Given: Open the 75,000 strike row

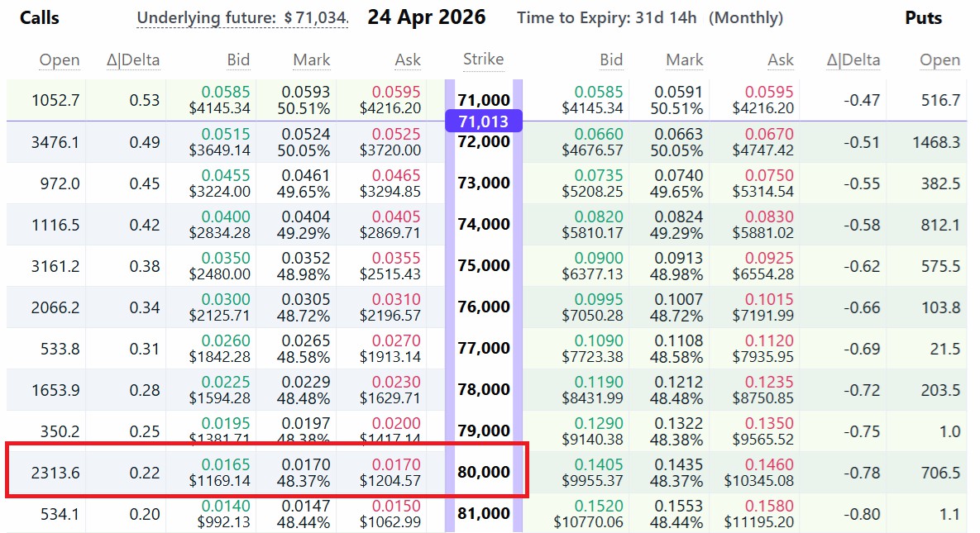Looking at the screenshot, I should click(x=484, y=265).
